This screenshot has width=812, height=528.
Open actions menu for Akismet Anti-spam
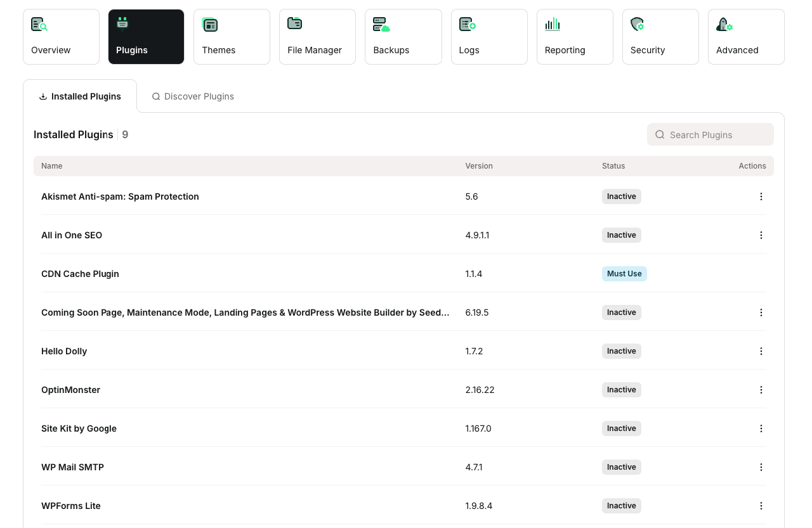[x=761, y=196]
